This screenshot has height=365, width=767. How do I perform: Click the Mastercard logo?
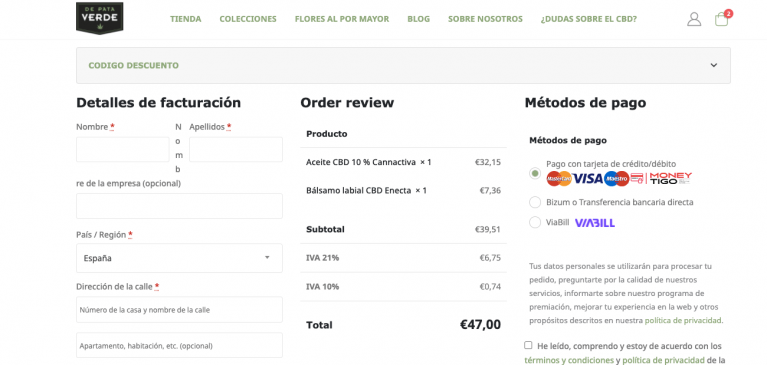point(559,179)
